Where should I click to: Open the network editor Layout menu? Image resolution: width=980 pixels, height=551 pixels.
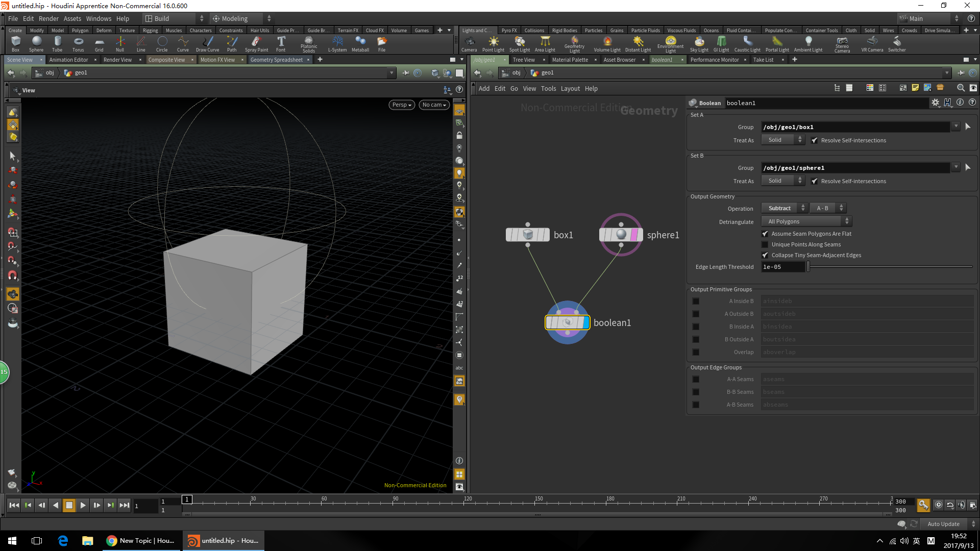[x=570, y=88]
